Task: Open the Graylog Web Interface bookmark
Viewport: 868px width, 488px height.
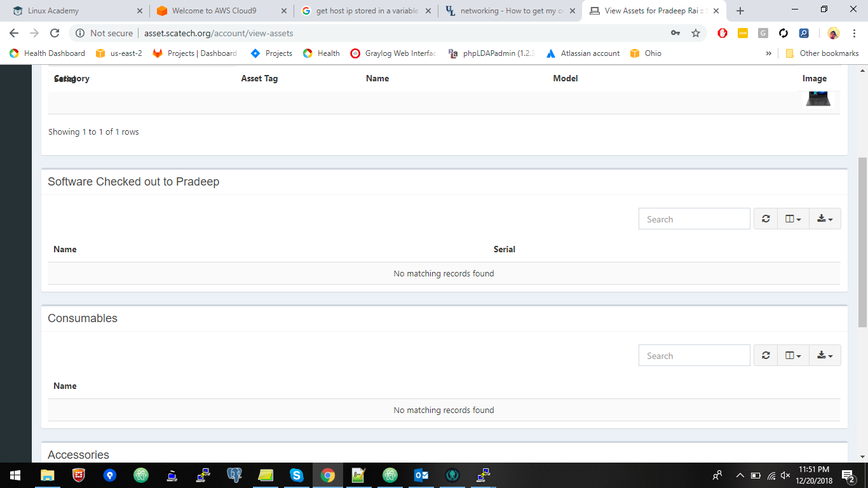Action: [x=393, y=53]
